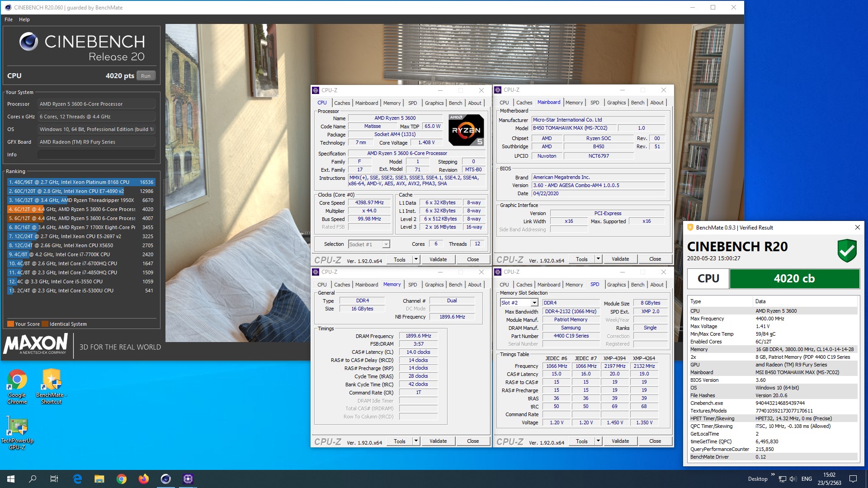
Task: Open Google Chrome desktop shortcut
Action: click(x=17, y=386)
